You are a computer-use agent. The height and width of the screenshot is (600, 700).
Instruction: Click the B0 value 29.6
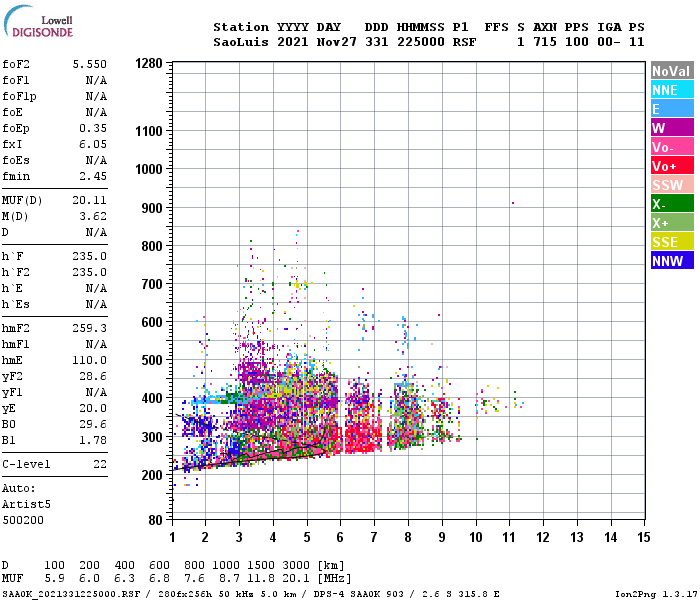(x=93, y=424)
